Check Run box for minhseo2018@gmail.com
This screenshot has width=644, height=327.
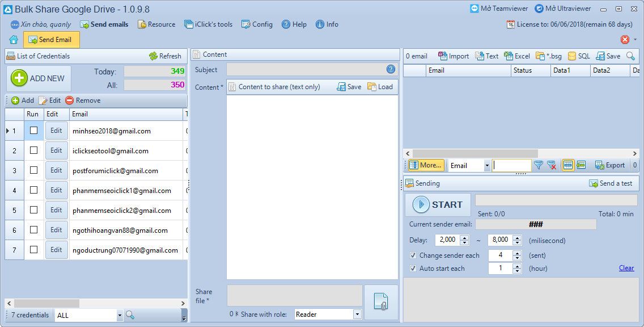click(33, 131)
